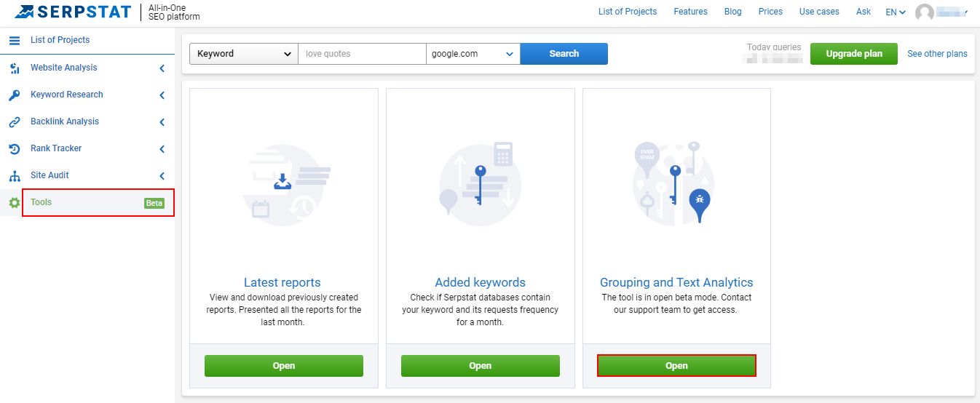Click the Rank Tracker history icon
This screenshot has height=403, width=980.
(x=15, y=148)
